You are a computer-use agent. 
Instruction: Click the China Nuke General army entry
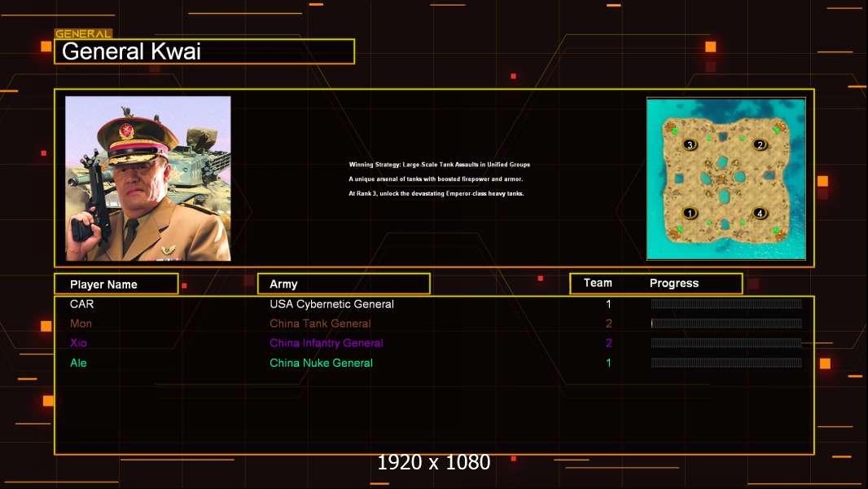click(321, 363)
